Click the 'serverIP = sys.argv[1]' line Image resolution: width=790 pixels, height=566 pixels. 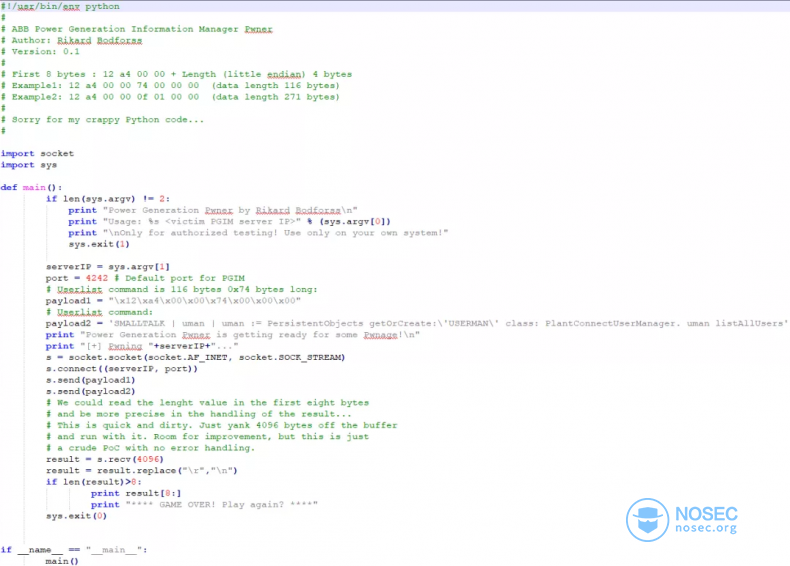[x=108, y=267]
